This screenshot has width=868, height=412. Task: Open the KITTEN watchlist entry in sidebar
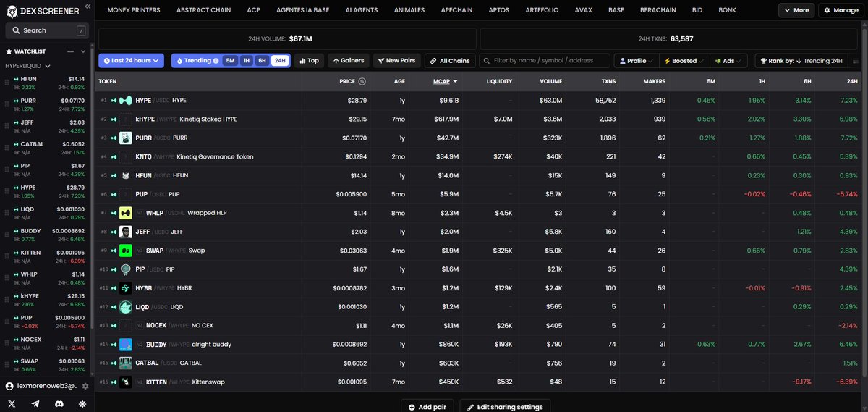tap(46, 256)
